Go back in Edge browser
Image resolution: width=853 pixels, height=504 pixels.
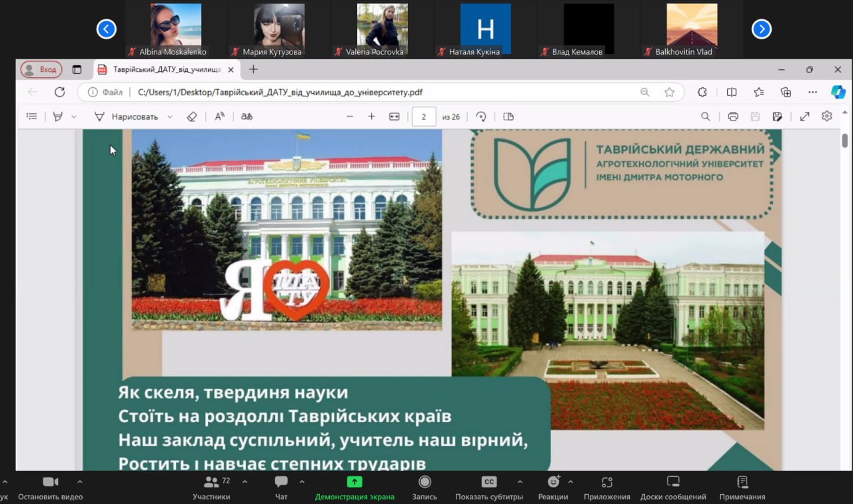pyautogui.click(x=33, y=93)
